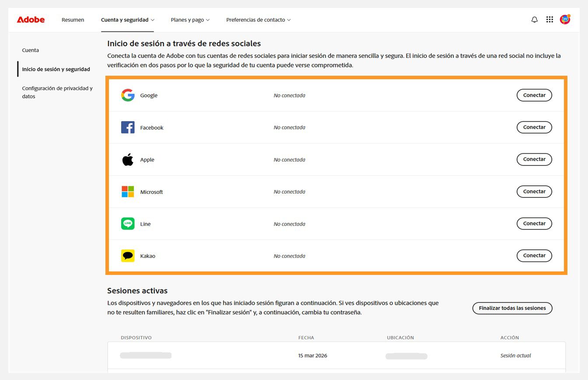Click the Google icon
Viewport: 588px width, 380px height.
coord(127,95)
